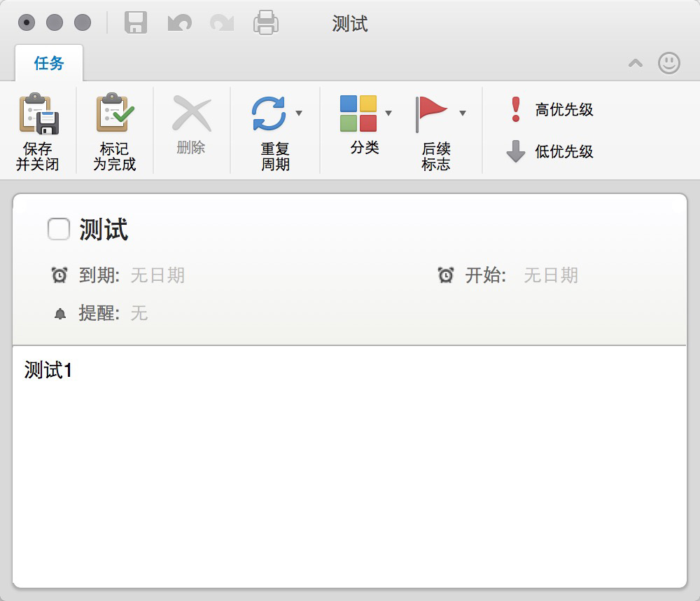Click 无日期 start date field after 开始
The width and height of the screenshot is (700, 601).
click(551, 275)
